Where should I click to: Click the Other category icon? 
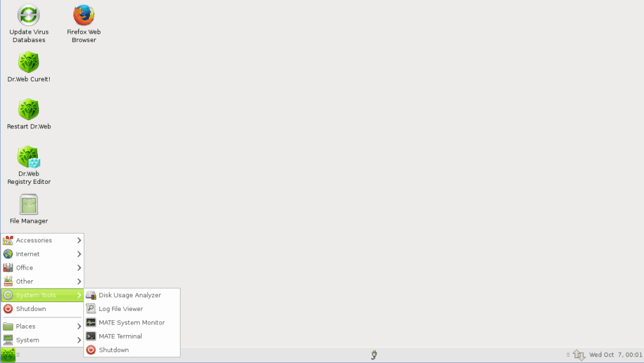(8, 281)
